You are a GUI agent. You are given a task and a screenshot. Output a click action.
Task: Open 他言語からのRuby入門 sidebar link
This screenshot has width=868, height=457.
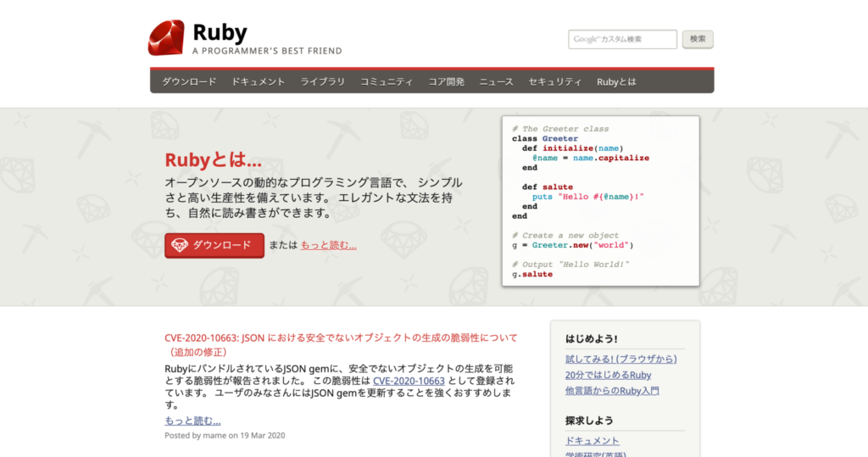pyautogui.click(x=612, y=391)
